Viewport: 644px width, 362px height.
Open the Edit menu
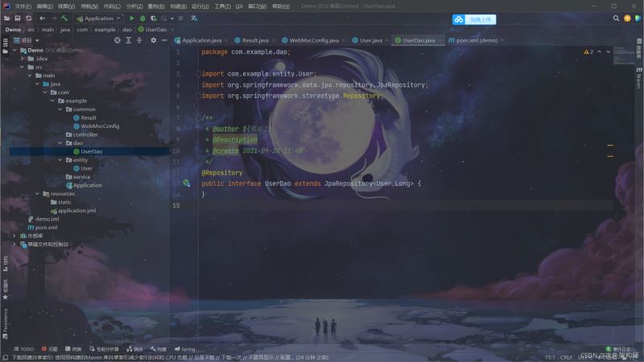[x=44, y=6]
